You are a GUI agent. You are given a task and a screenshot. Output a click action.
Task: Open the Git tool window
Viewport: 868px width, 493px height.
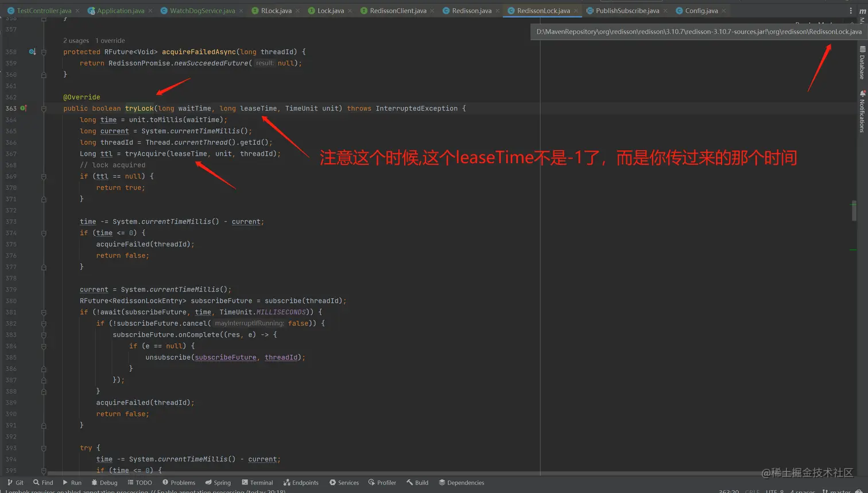click(15, 483)
